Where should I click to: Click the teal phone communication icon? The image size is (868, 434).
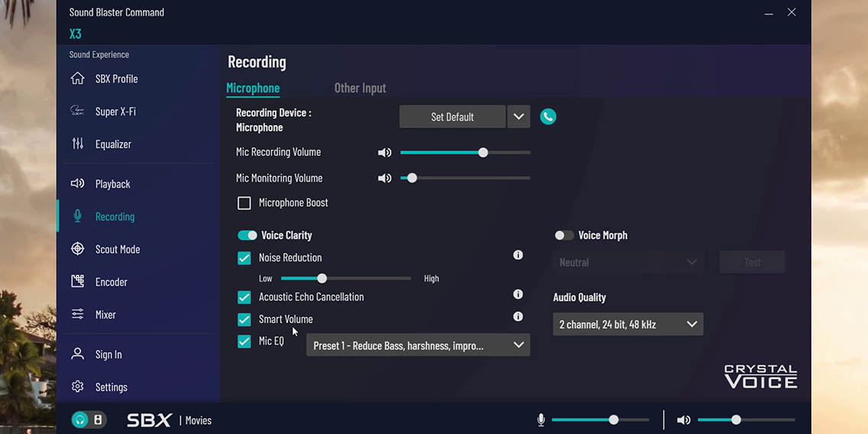click(x=548, y=116)
